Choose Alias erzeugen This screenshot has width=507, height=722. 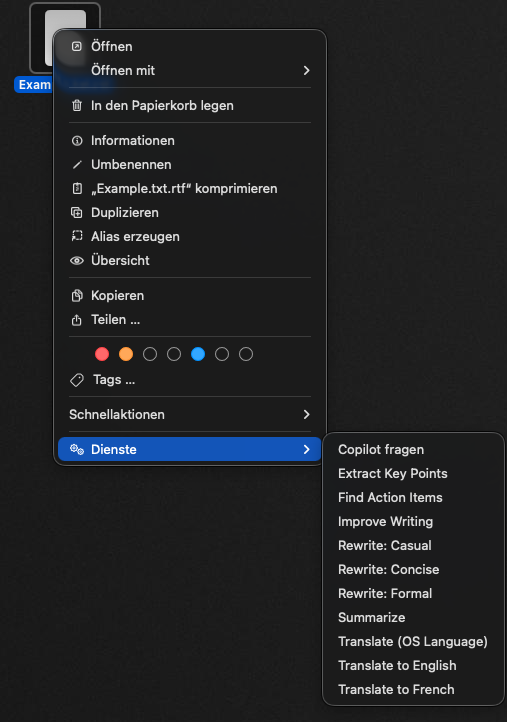coord(190,236)
